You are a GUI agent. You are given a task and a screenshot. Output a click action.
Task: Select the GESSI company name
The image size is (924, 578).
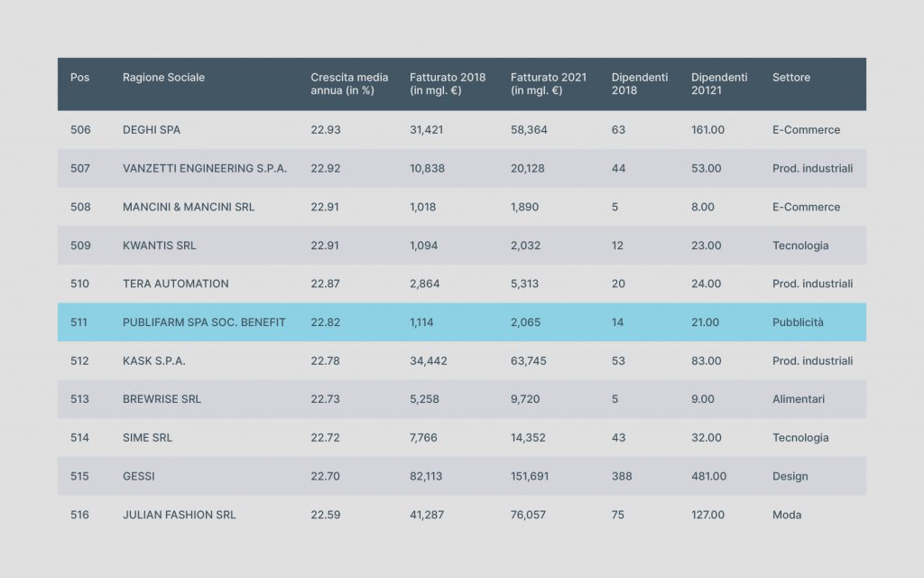(x=138, y=476)
